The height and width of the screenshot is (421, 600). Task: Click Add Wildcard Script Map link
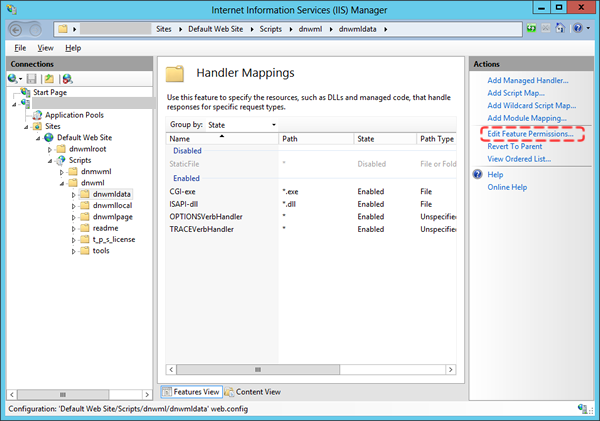click(x=532, y=106)
